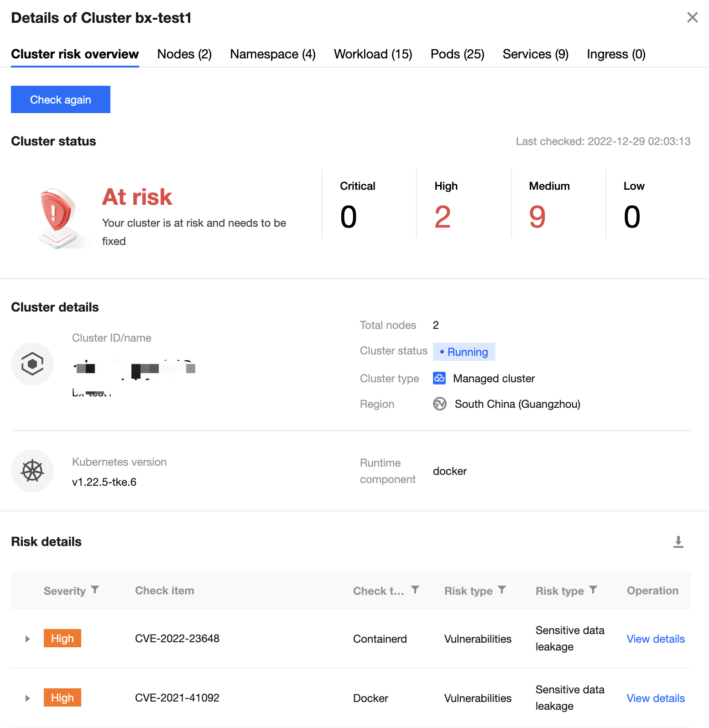709x728 pixels.
Task: Click the Check type column filter icon
Action: coord(415,590)
